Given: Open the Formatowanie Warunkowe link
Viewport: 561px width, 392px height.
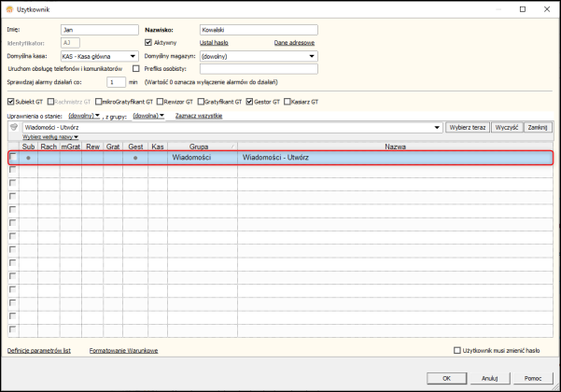Looking at the screenshot, I should (x=123, y=351).
